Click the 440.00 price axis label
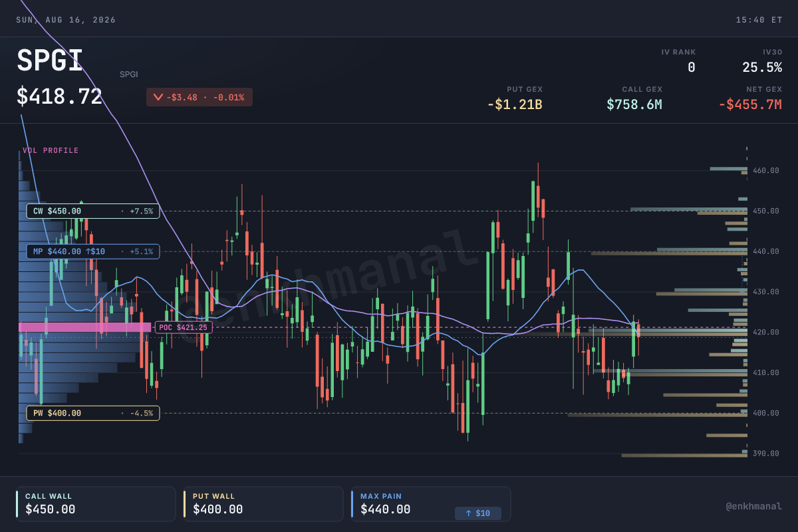 766,251
